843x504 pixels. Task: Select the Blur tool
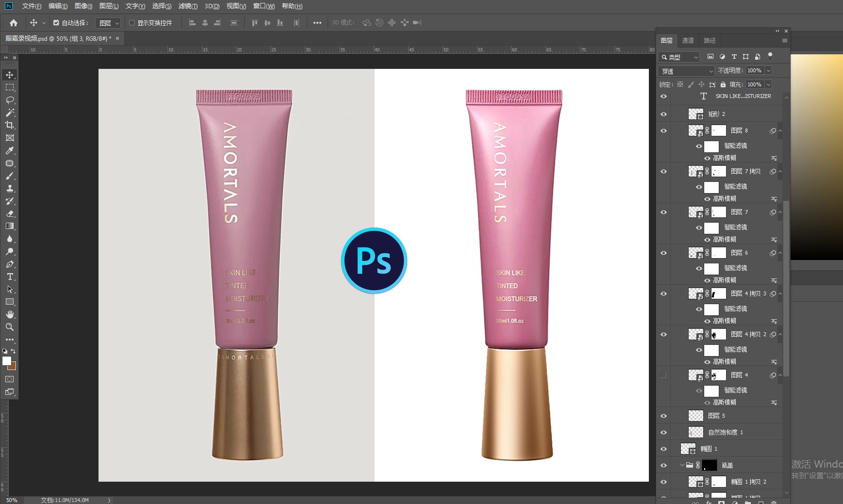tap(10, 239)
